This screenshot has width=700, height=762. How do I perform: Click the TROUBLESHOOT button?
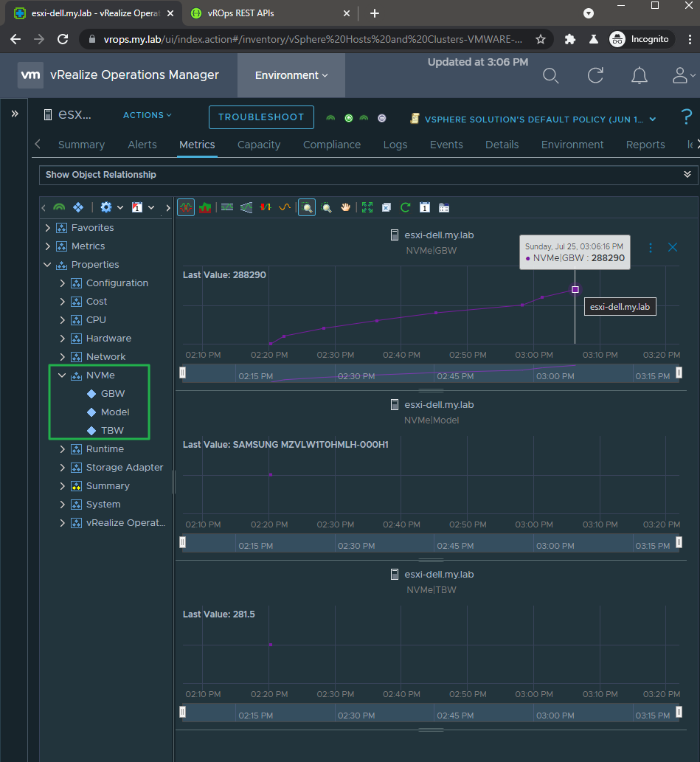coord(261,117)
